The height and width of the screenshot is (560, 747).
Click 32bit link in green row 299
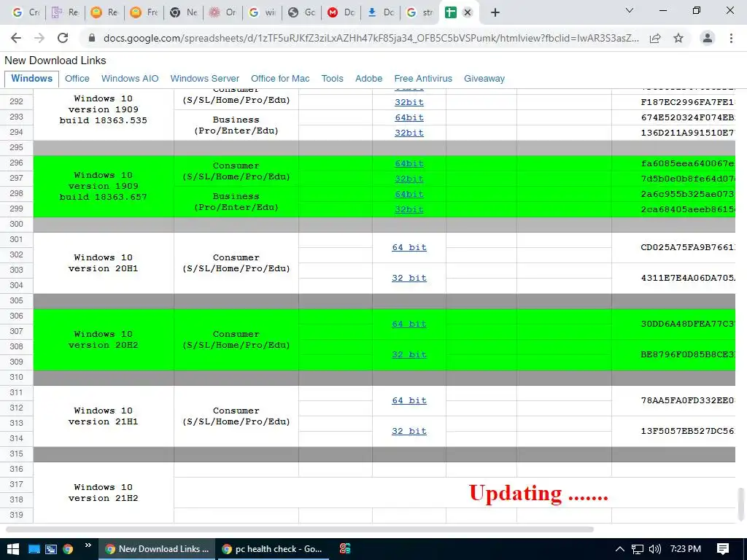pos(409,209)
